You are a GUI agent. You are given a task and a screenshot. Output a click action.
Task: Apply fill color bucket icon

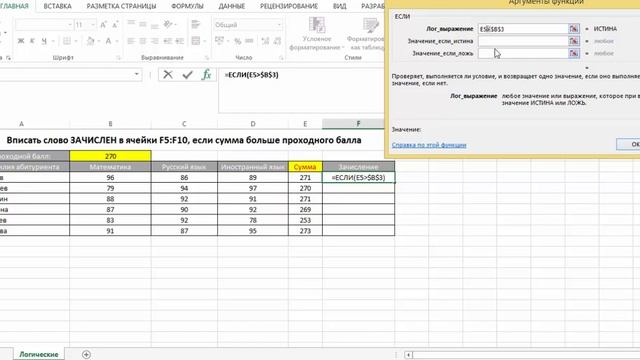point(91,41)
